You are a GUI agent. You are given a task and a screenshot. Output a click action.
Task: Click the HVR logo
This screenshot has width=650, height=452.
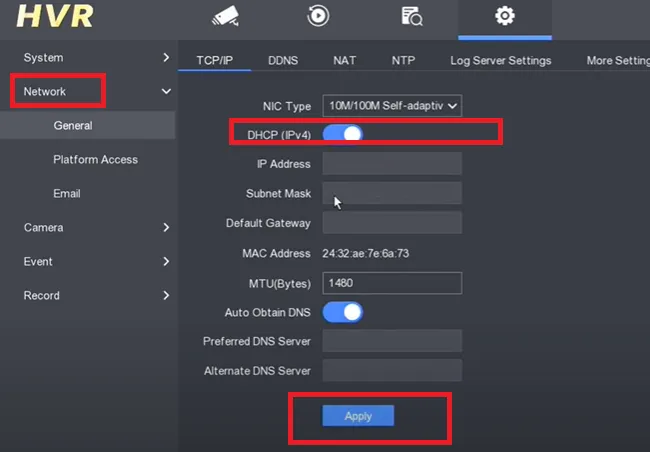click(55, 17)
